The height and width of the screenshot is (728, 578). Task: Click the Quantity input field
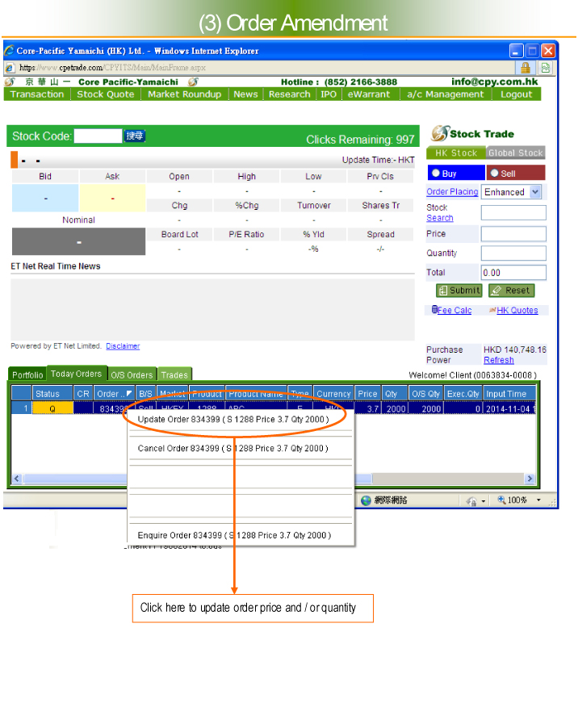click(513, 253)
